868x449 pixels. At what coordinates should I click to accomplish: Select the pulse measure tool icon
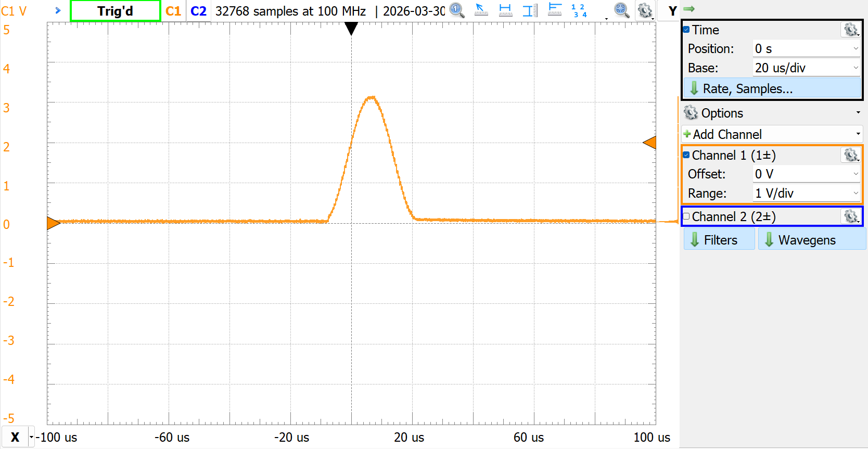(555, 10)
